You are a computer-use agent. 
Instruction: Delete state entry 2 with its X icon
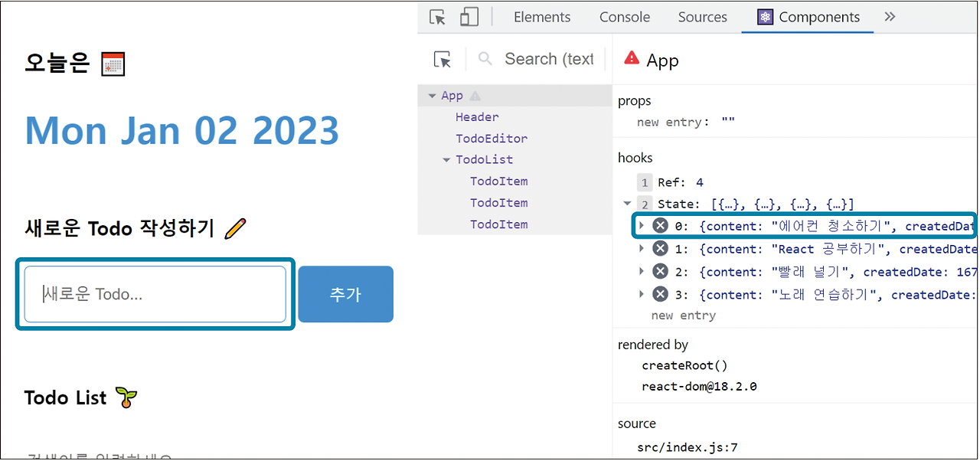(x=660, y=272)
